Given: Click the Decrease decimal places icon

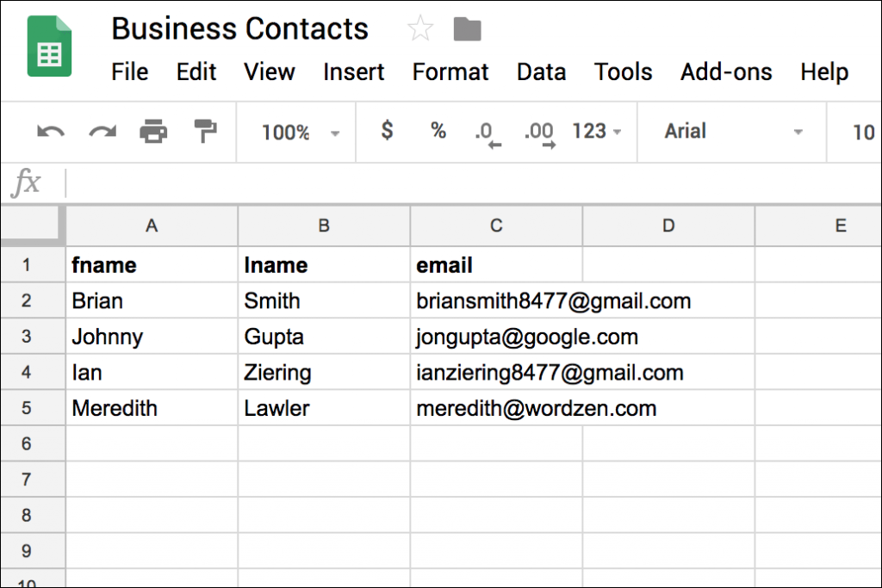Looking at the screenshot, I should 487,132.
